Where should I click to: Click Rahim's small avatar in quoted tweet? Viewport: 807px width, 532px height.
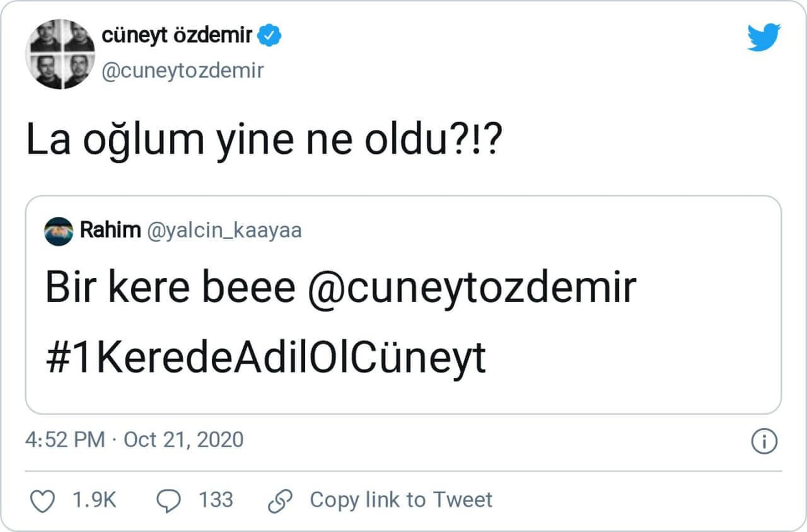pos(59,231)
